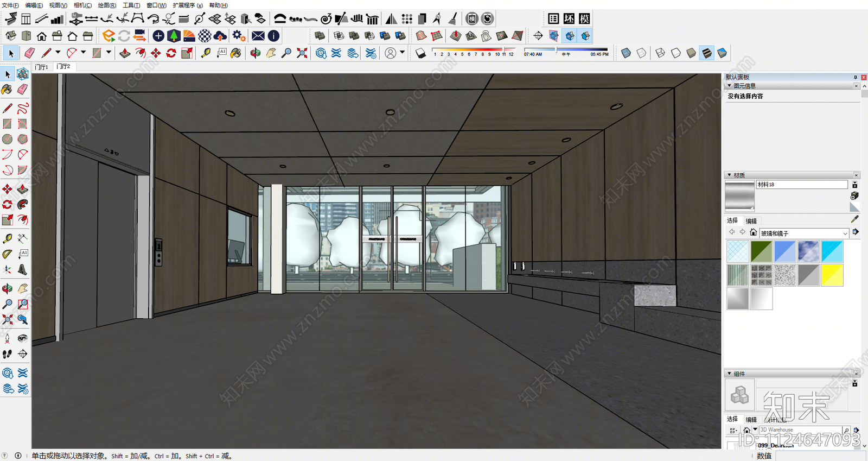The width and height of the screenshot is (868, 461).
Task: Open the 编辑 tab in materials panel
Action: [x=751, y=221]
